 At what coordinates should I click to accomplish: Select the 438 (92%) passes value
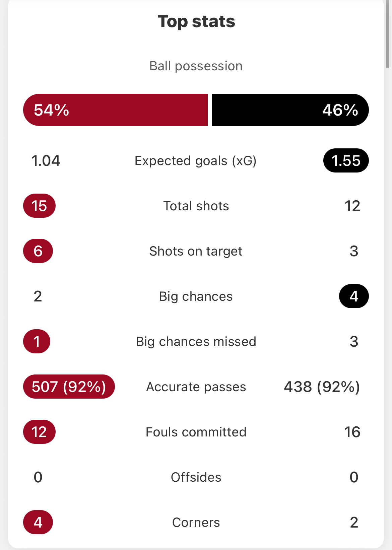[322, 387]
